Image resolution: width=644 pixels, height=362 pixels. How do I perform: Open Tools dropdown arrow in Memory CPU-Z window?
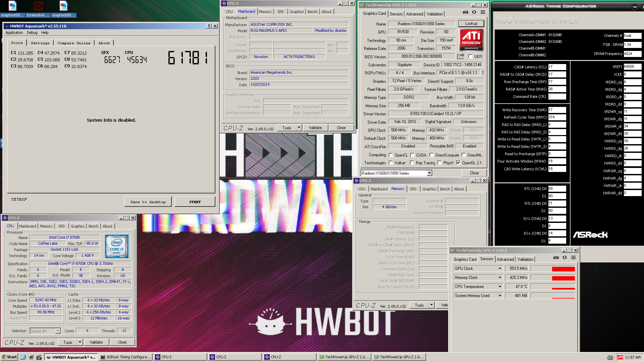432,305
